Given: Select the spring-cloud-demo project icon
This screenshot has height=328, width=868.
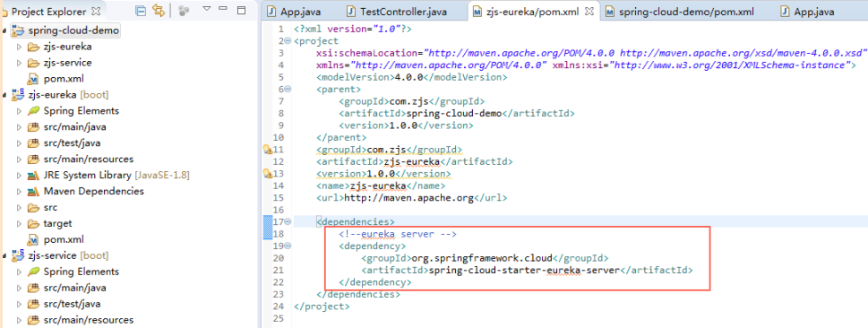Looking at the screenshot, I should tap(18, 30).
